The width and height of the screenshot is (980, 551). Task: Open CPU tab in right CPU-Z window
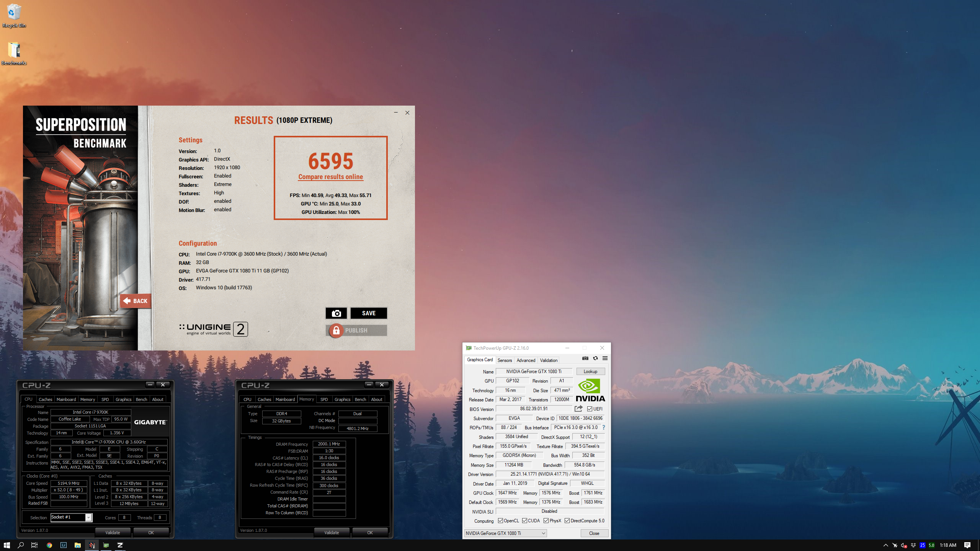(247, 399)
